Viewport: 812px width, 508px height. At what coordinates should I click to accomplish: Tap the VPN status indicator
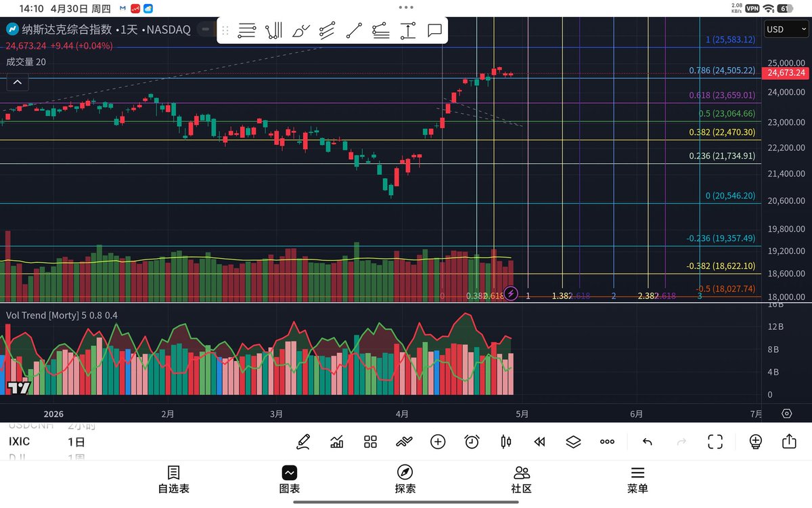tap(752, 8)
